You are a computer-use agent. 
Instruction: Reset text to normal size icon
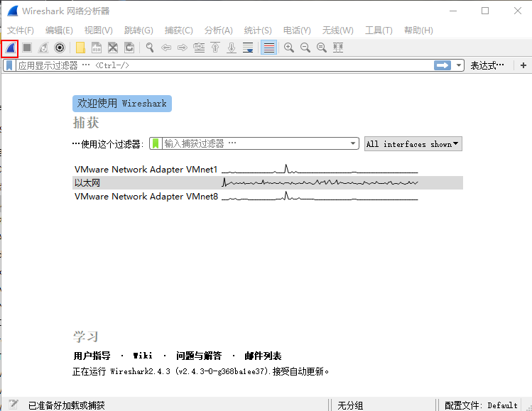[x=321, y=48]
